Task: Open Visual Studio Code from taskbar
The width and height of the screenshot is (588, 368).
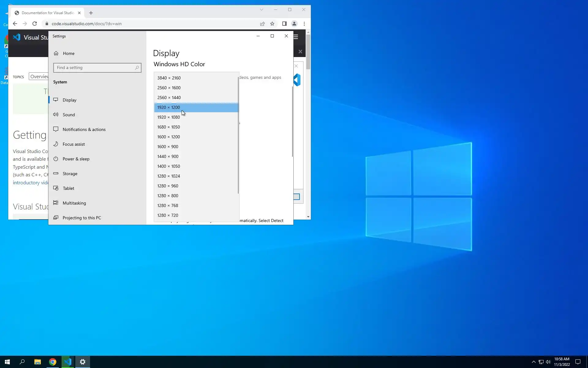Action: [x=68, y=362]
